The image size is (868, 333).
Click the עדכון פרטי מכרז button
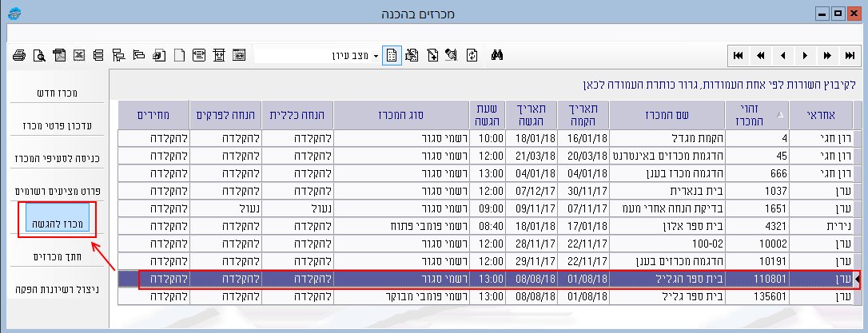56,126
